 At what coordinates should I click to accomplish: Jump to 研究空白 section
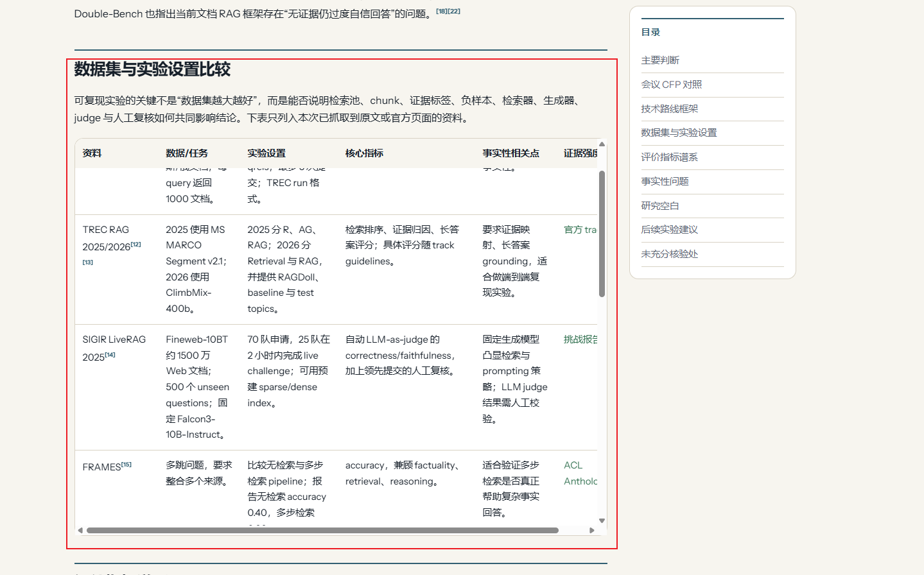[660, 206]
